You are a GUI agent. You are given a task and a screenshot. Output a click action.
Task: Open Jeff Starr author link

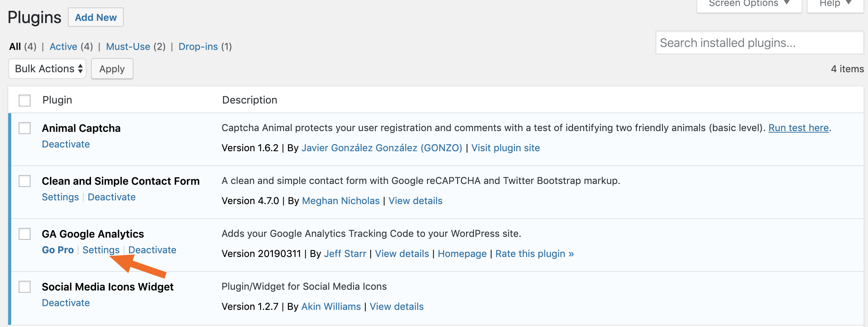click(345, 254)
